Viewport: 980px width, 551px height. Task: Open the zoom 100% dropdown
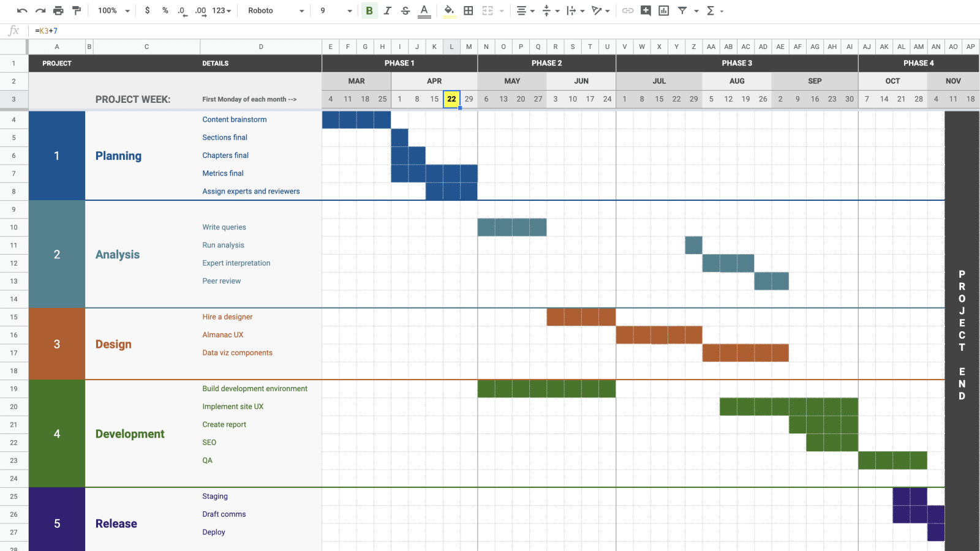tap(114, 10)
